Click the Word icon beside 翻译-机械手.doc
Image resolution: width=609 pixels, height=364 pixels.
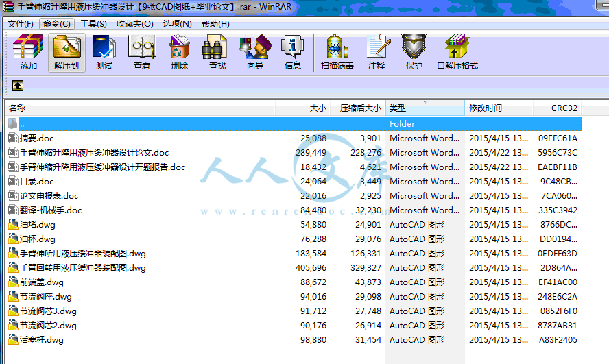click(x=13, y=210)
